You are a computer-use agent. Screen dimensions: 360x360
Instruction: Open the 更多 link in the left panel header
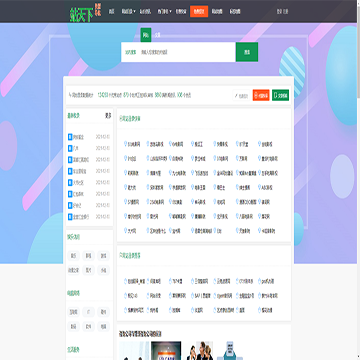pyautogui.click(x=108, y=116)
